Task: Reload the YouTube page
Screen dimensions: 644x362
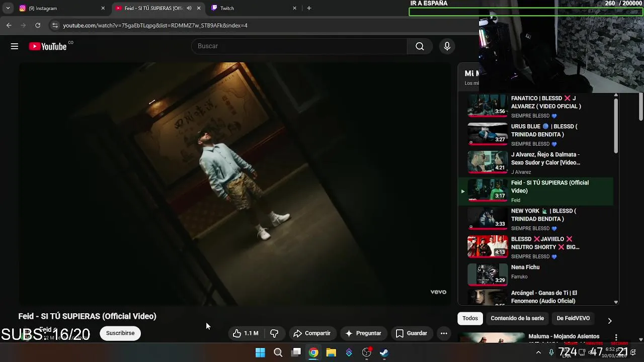Action: pyautogui.click(x=38, y=25)
